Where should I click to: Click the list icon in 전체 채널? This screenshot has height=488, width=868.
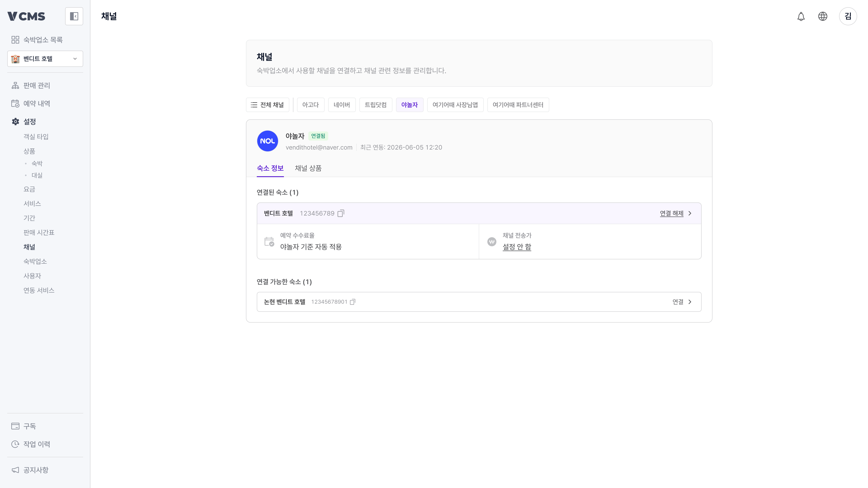coord(254,105)
